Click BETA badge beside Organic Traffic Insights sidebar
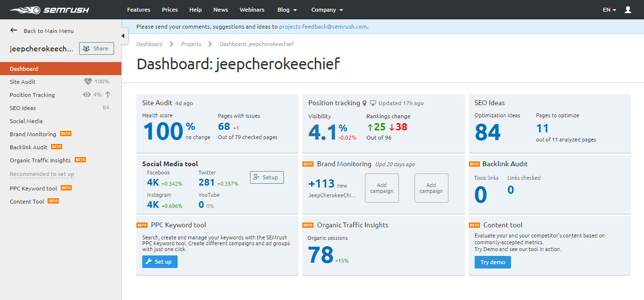This screenshot has height=300, width=644. 80,160
